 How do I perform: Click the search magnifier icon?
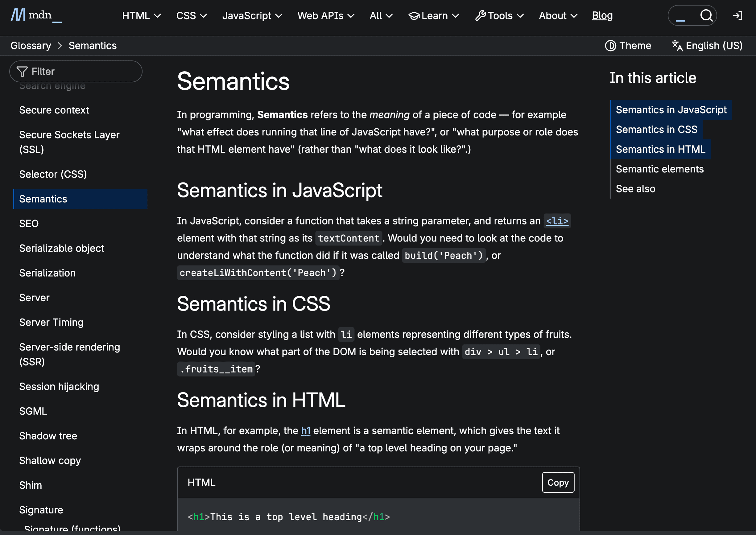click(x=706, y=15)
